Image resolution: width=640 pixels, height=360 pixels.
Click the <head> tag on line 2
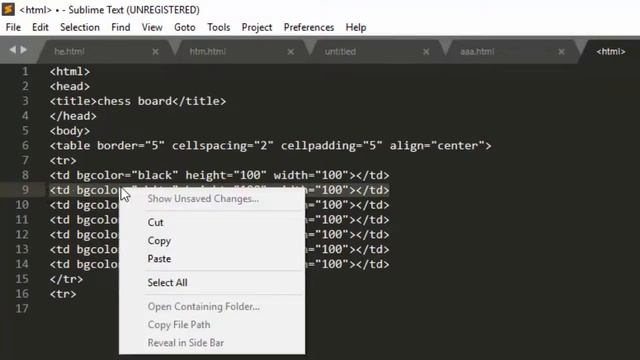tap(70, 86)
